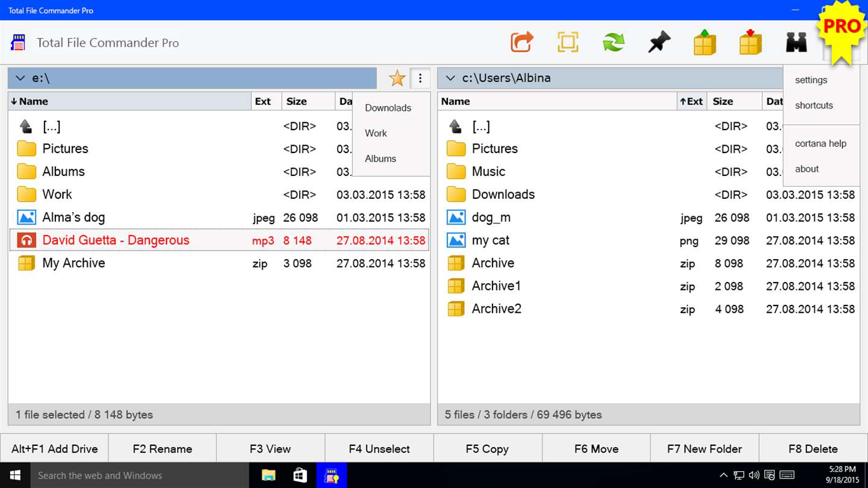This screenshot has width=868, height=488.
Task: Click the headphones icon of David Guetta file
Action: coord(27,240)
